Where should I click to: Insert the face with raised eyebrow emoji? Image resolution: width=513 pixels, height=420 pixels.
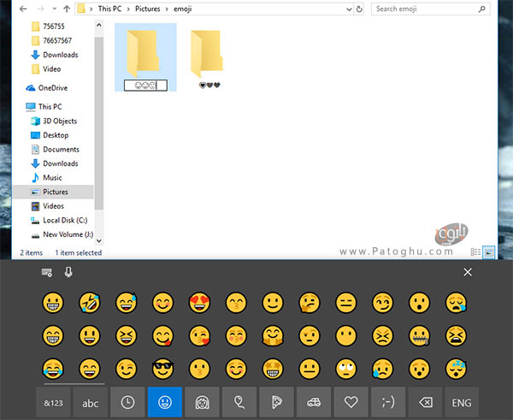[310, 336]
